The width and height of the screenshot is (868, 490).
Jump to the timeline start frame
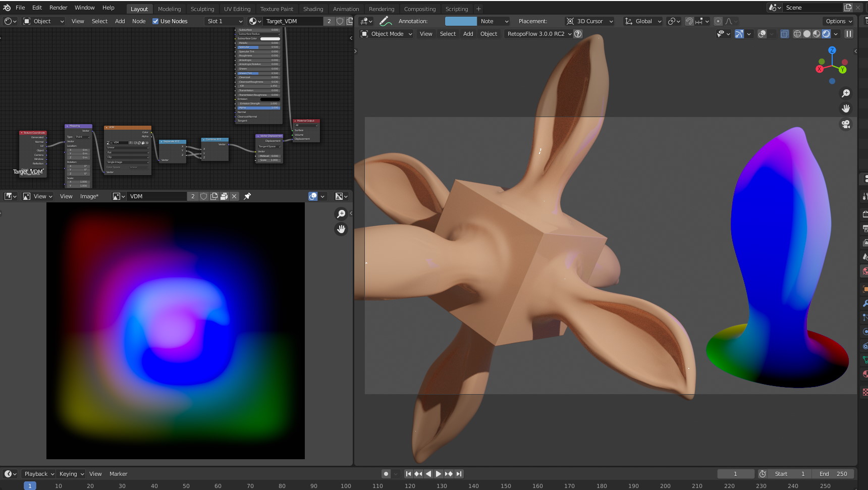pyautogui.click(x=408, y=474)
